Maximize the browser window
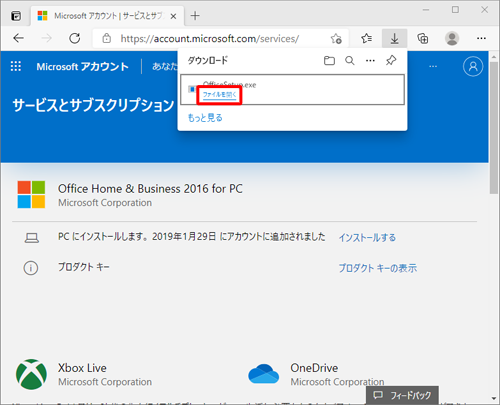 [455, 10]
